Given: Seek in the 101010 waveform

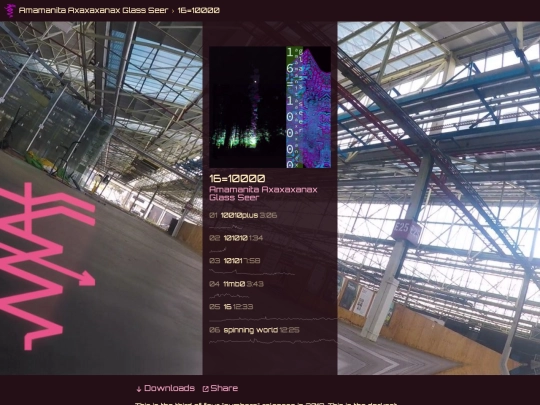Looking at the screenshot, I should pos(218,249).
